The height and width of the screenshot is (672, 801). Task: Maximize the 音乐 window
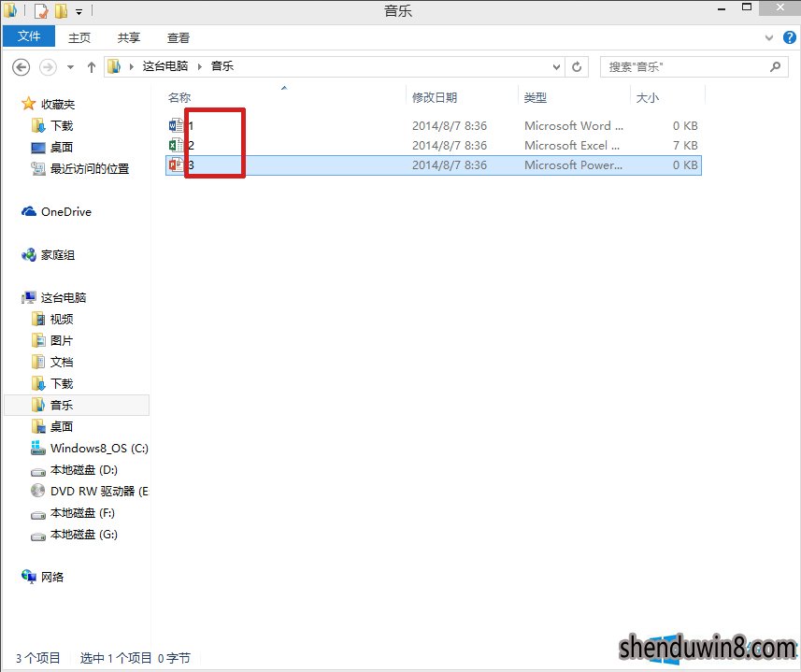(747, 7)
